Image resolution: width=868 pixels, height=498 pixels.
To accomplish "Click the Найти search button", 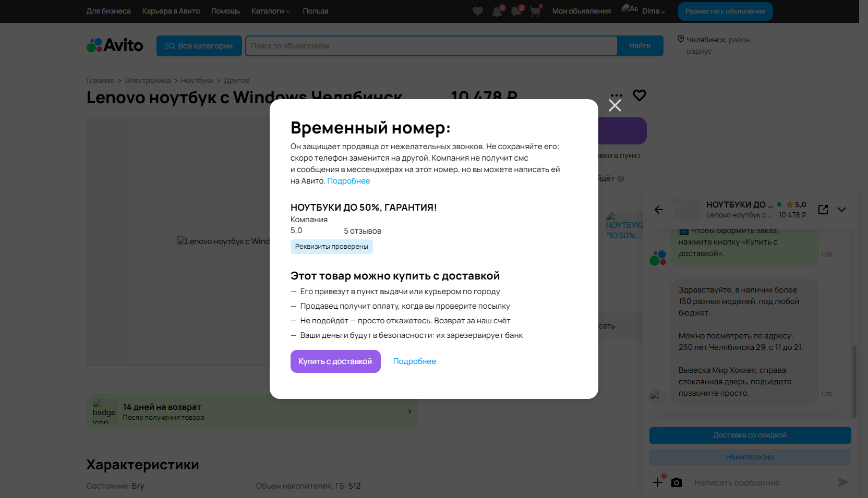I will point(640,46).
